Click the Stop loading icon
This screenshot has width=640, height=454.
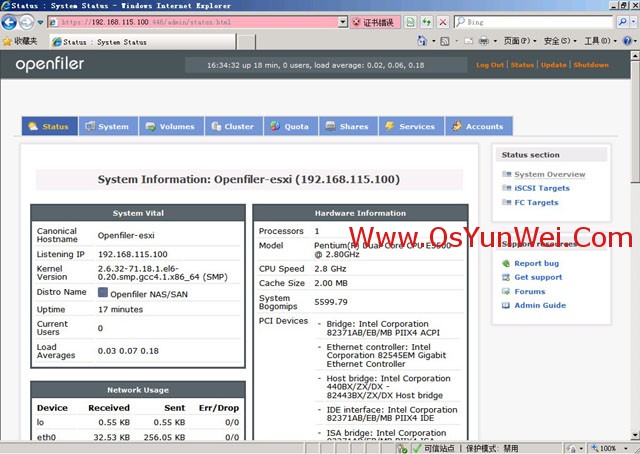click(x=443, y=22)
